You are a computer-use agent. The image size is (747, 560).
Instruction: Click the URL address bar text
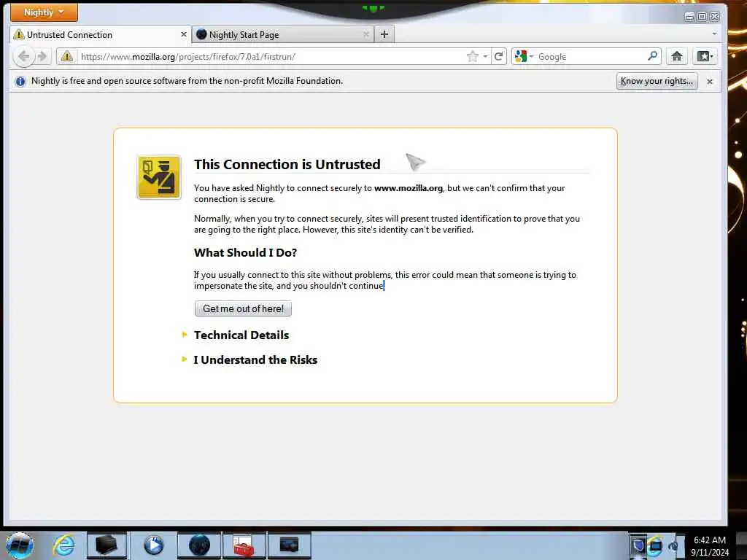(187, 57)
